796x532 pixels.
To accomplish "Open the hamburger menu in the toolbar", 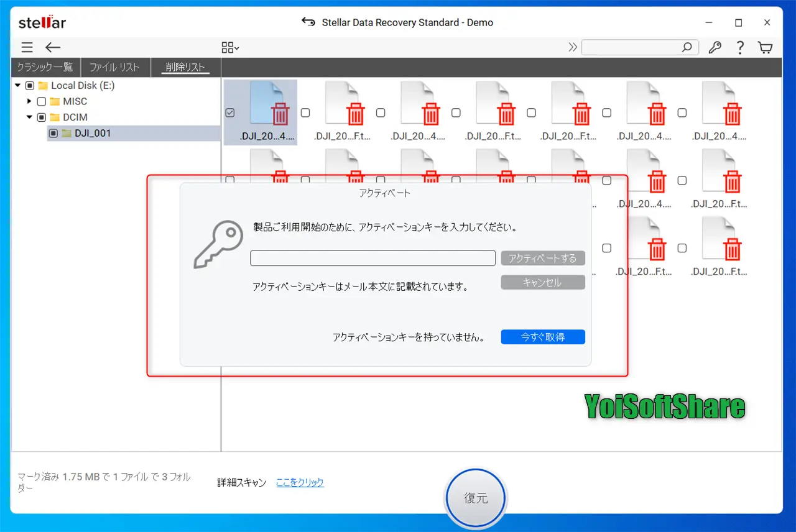I will click(x=27, y=47).
